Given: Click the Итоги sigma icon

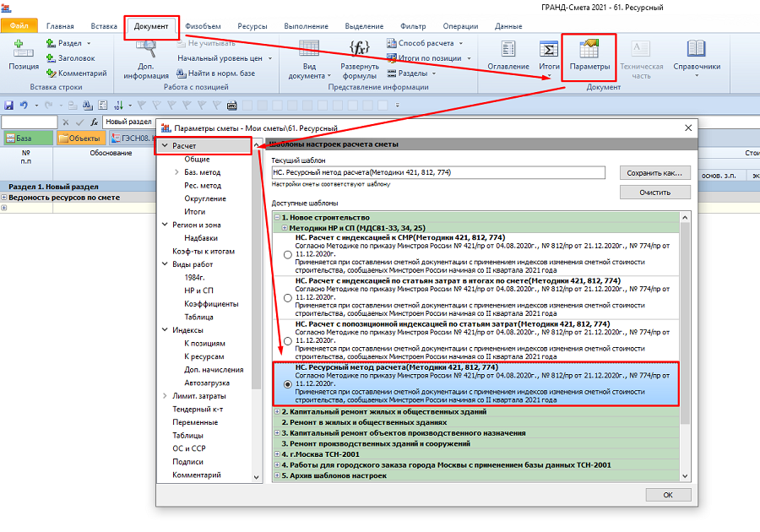Looking at the screenshot, I should click(x=549, y=49).
